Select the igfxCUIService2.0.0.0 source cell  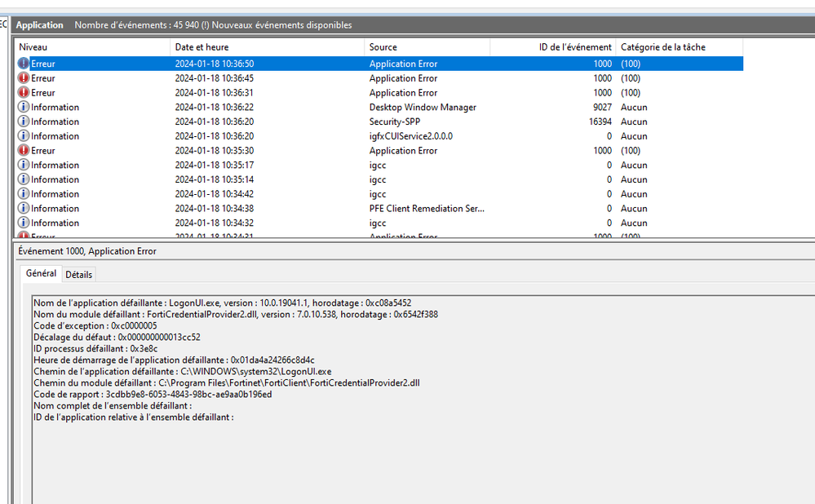[x=410, y=136]
